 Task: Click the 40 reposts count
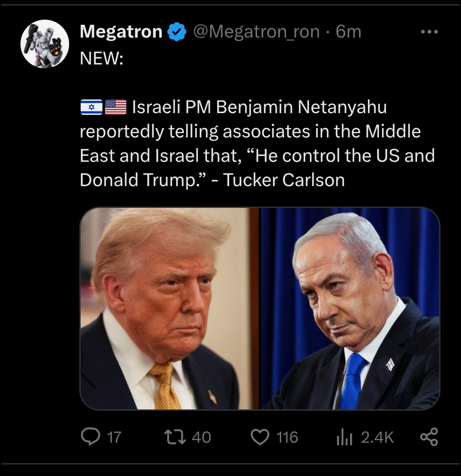(x=201, y=438)
